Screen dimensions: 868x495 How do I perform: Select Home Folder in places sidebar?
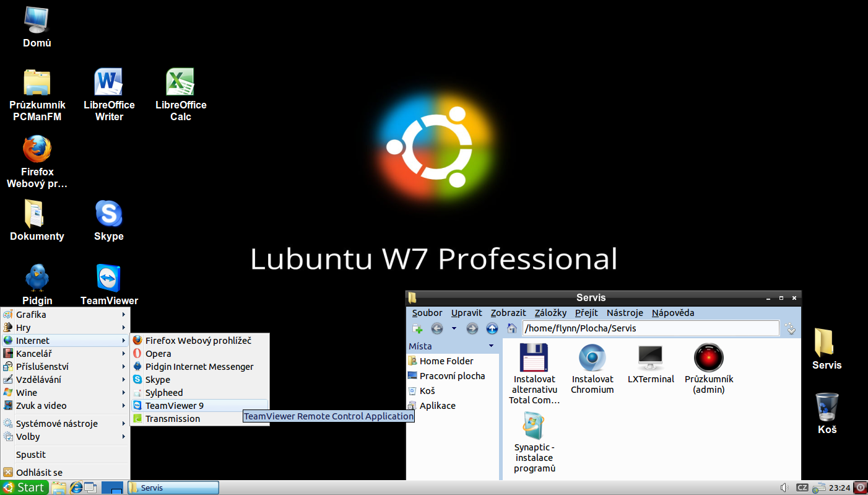(x=453, y=361)
